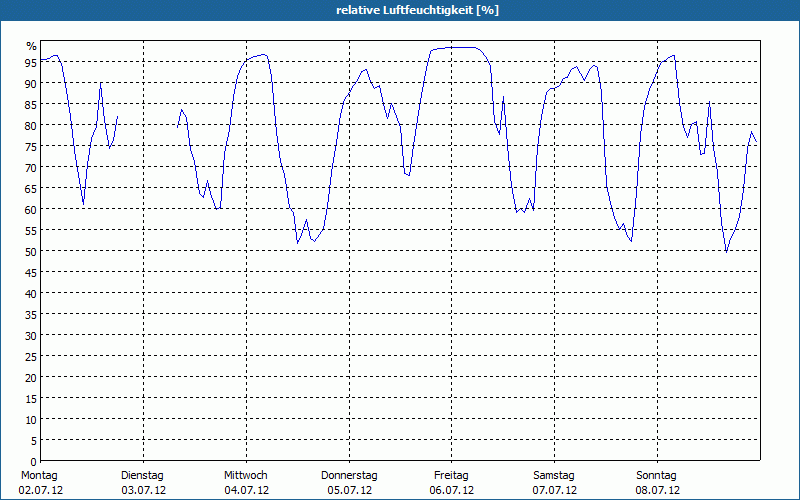
Task: Click the date 04.07.12
Action: [246, 491]
